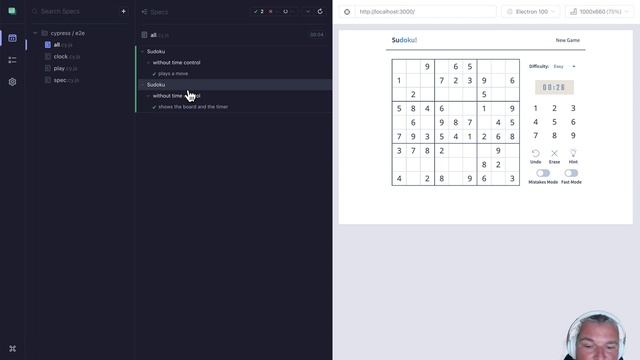The image size is (640, 360).
Task: Click passed tests count 2
Action: coord(259,11)
